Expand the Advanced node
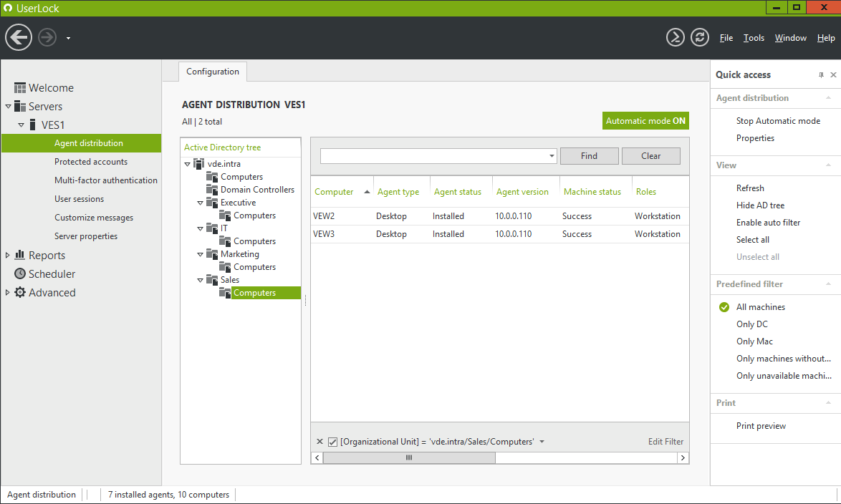This screenshot has height=504, width=841. [7, 292]
